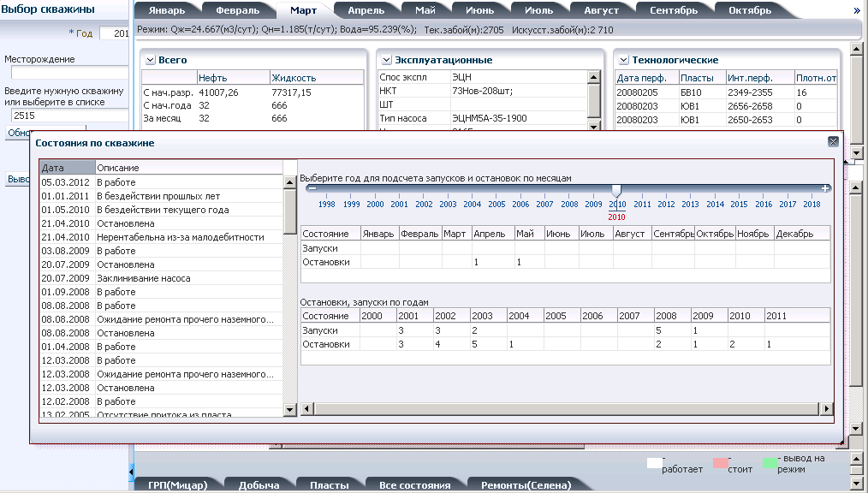Click the slider minus icon
The width and height of the screenshot is (868, 493).
(312, 188)
